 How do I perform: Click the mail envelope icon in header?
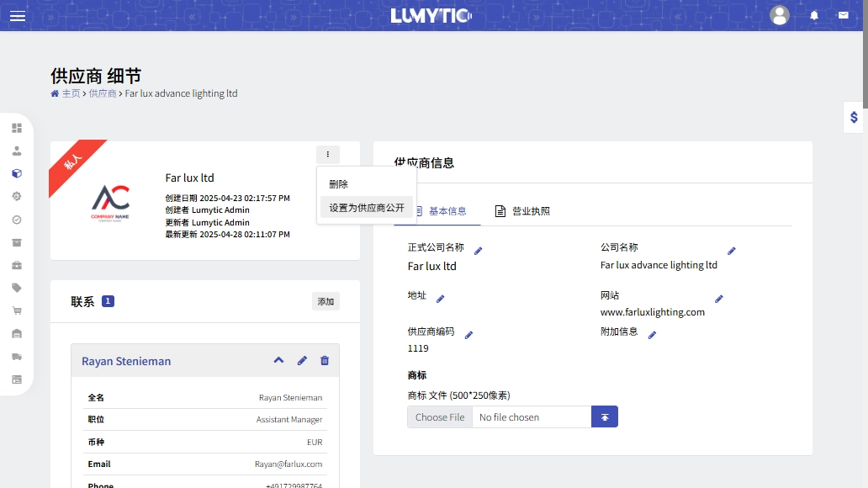point(844,14)
